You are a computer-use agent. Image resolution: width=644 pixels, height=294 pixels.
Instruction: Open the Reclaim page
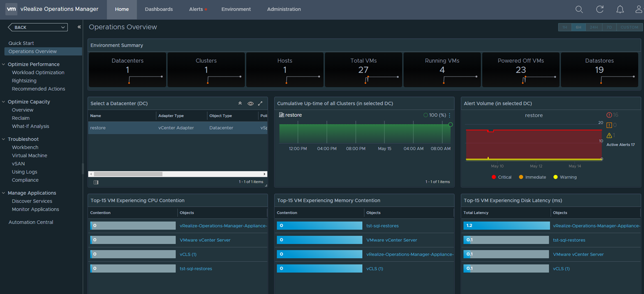pos(20,118)
